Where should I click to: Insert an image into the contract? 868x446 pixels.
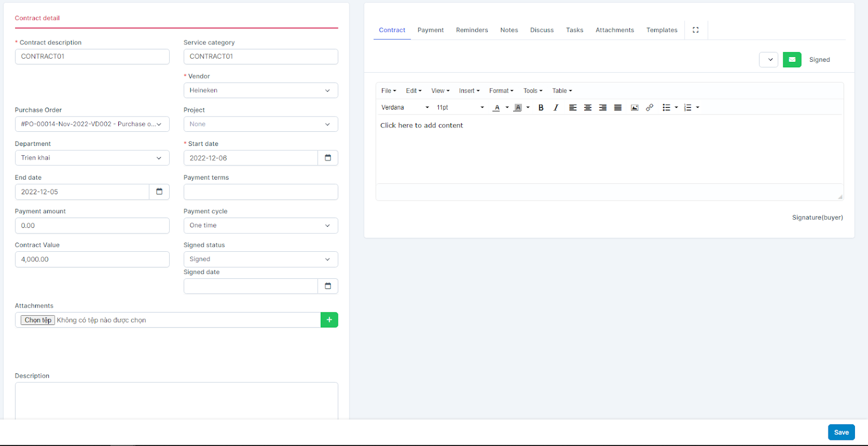[634, 107]
